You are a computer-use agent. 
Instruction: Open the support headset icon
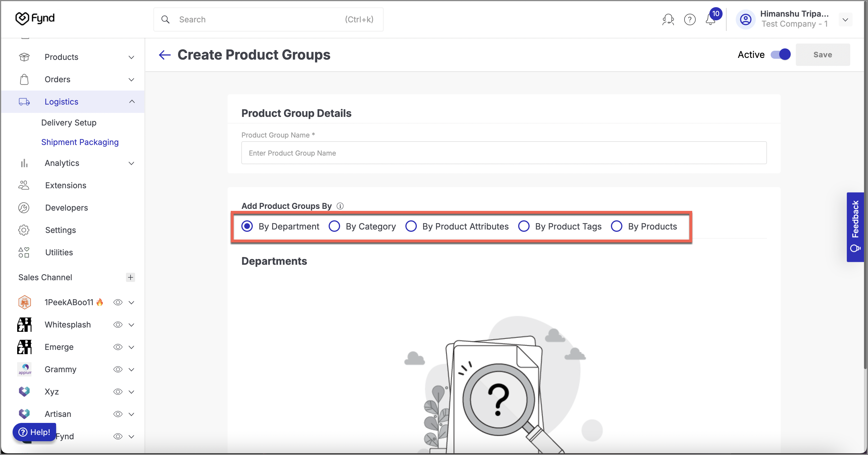(668, 19)
